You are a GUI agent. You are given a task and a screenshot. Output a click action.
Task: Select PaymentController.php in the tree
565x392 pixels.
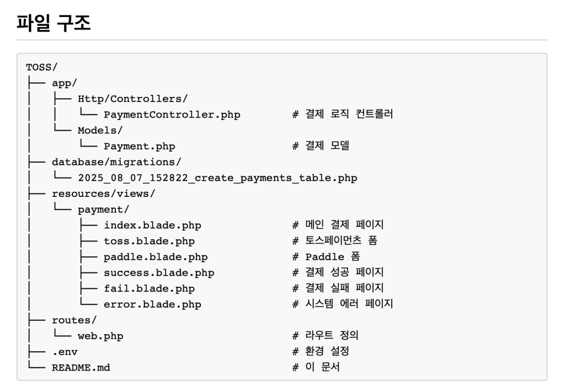coord(172,115)
